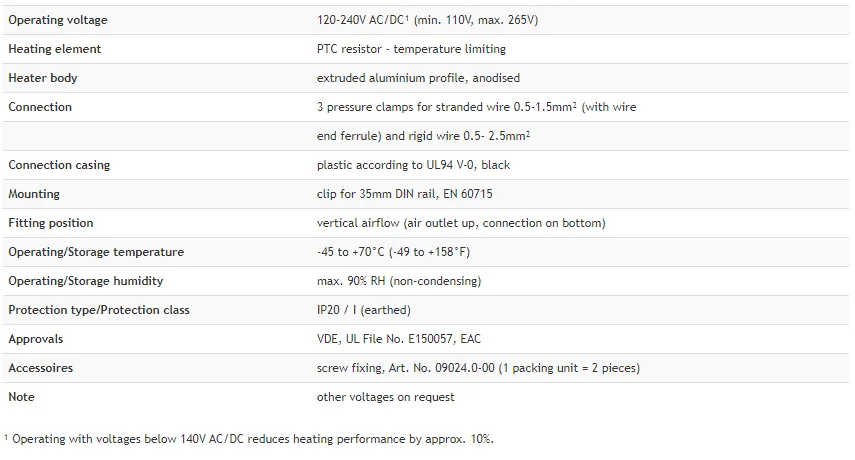The width and height of the screenshot is (855, 460).
Task: Select the IP20 / I (earthed) value
Action: coord(364,310)
